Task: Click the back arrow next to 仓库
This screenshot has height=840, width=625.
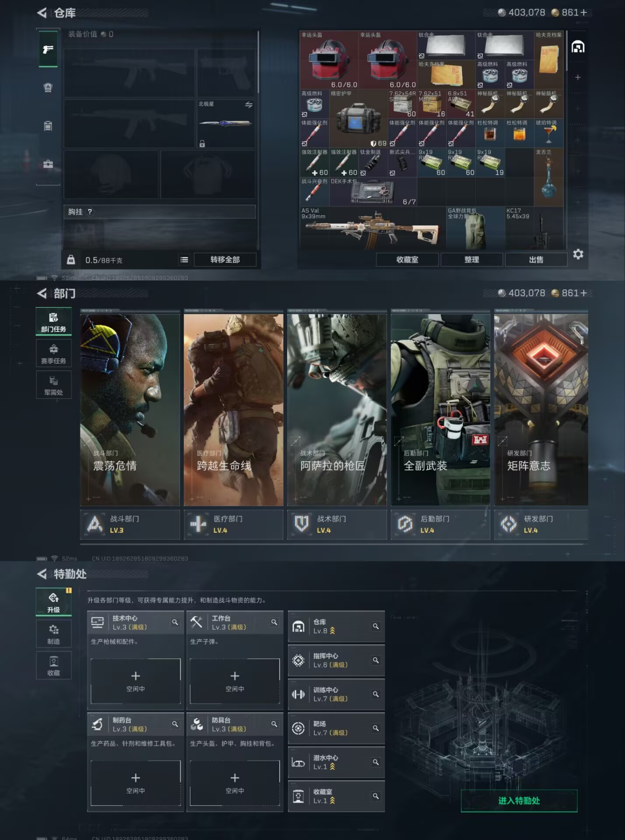Action: [x=42, y=13]
